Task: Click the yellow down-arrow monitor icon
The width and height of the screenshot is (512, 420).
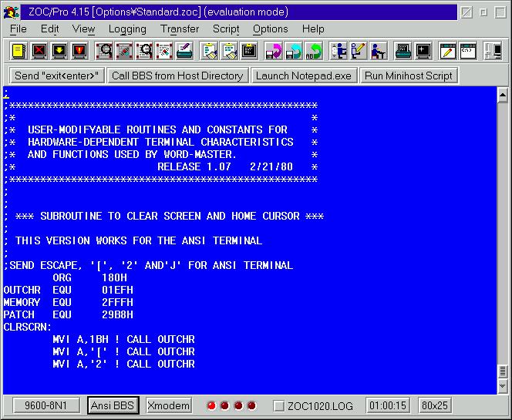Action: click(x=59, y=51)
